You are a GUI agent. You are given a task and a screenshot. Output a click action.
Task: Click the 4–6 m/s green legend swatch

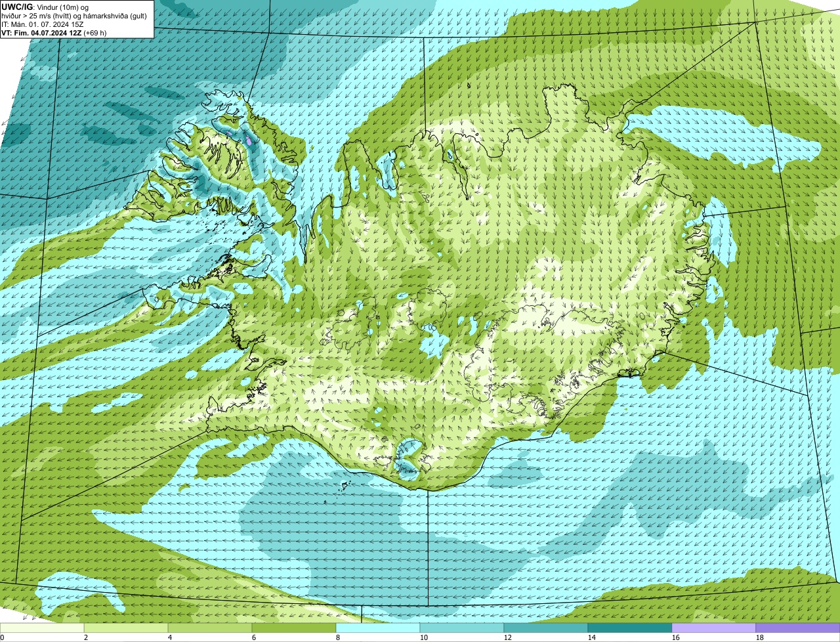click(210, 628)
